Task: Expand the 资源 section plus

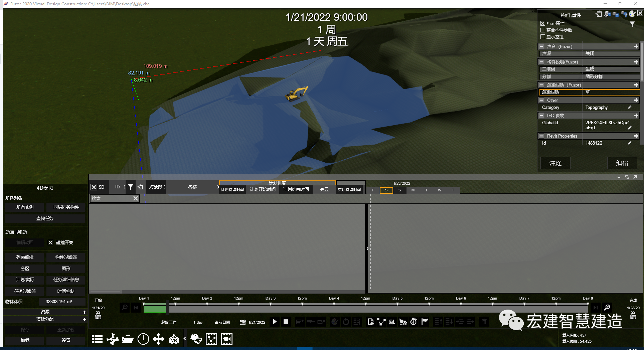Action: pyautogui.click(x=84, y=312)
